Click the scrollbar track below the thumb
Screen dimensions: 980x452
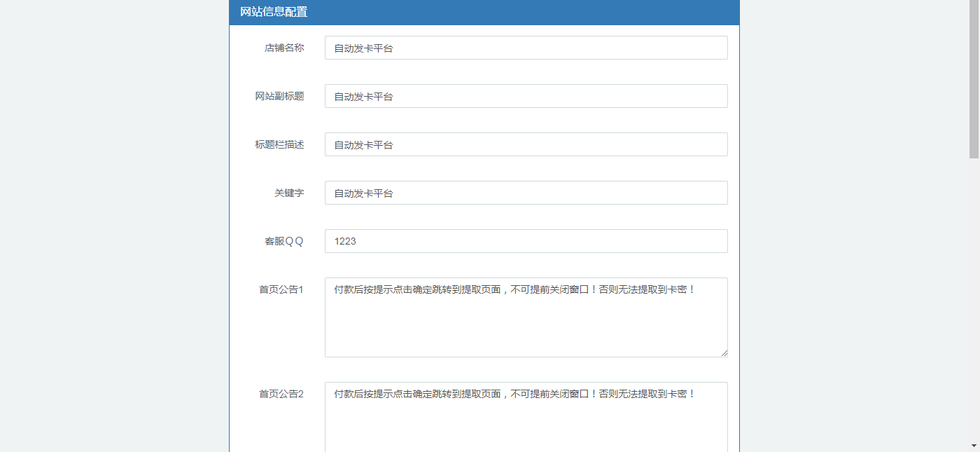[x=974, y=294]
